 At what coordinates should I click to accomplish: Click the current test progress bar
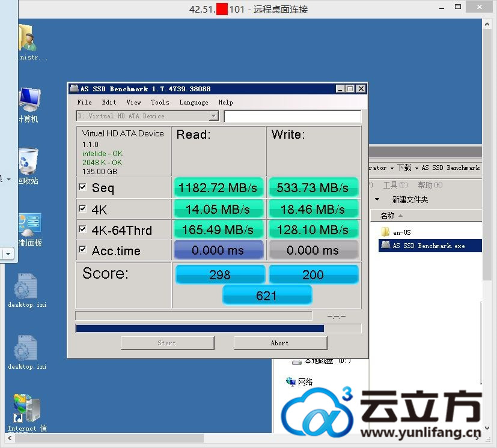[x=194, y=316]
